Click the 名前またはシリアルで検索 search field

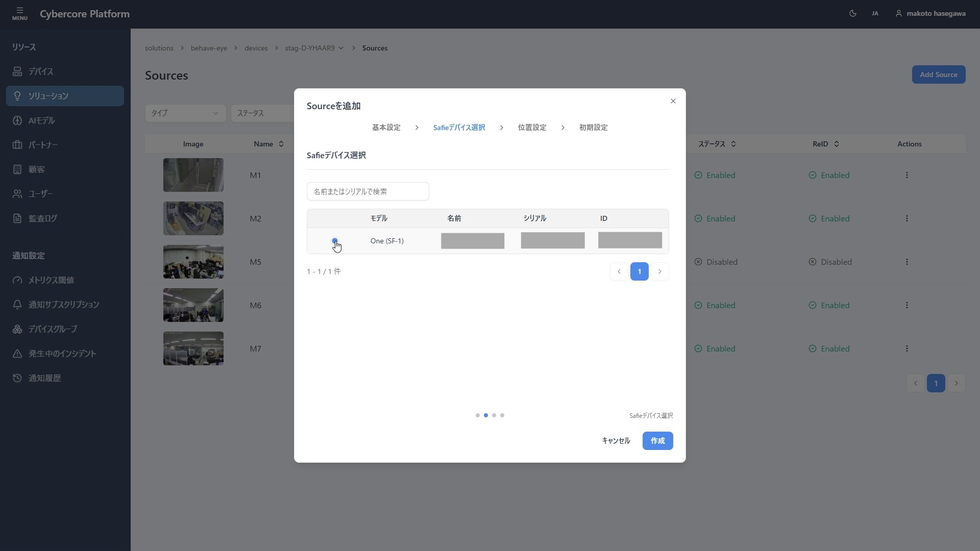tap(367, 191)
